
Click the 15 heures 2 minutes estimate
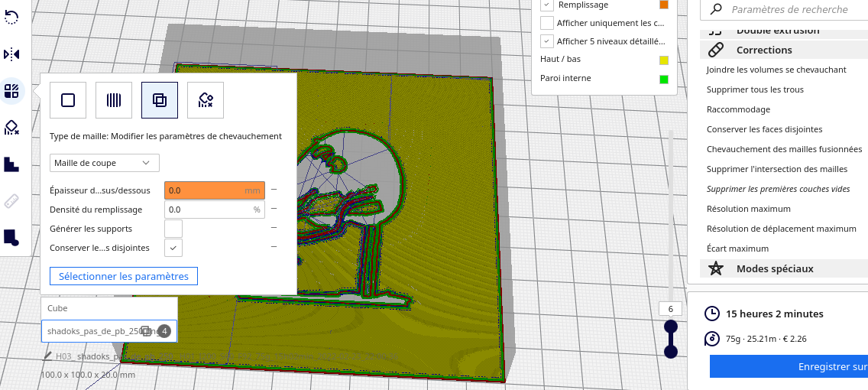tap(775, 314)
